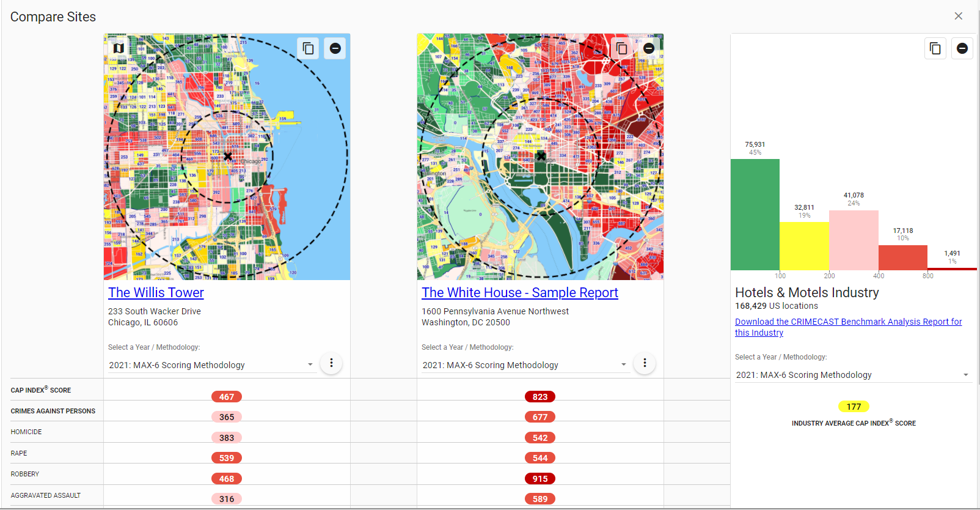
Task: Open more options menu for Willis Tower
Action: 331,363
